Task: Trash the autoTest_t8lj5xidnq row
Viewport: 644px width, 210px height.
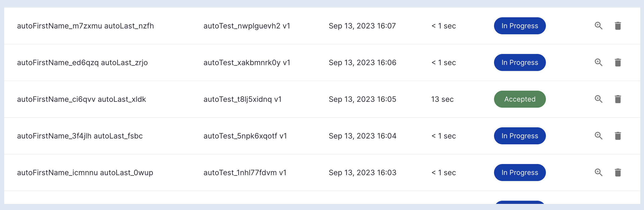Action: coord(618,99)
